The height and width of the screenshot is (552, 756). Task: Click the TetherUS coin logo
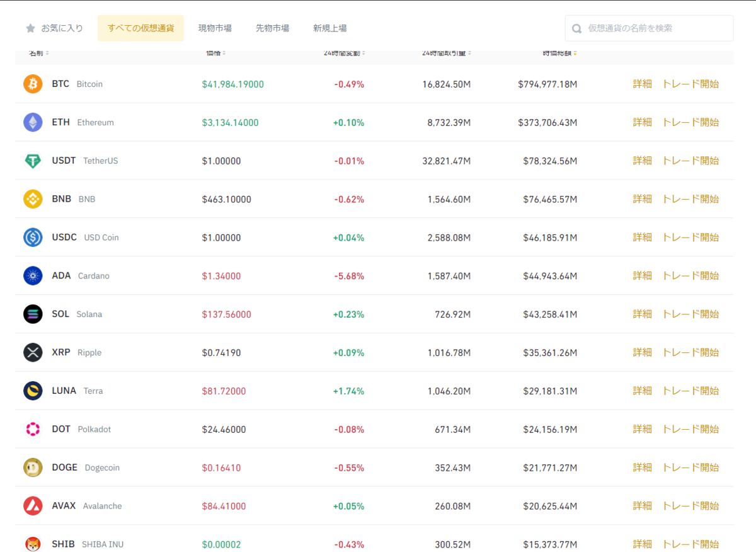click(x=33, y=161)
